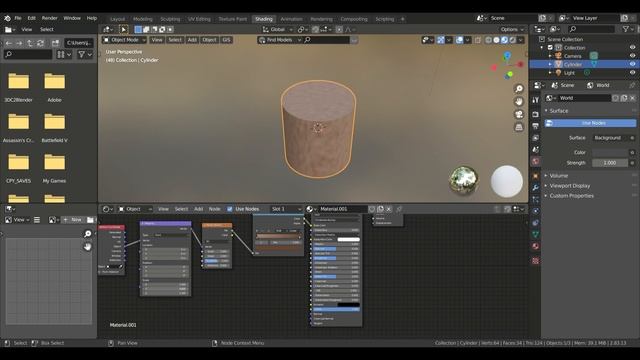
Task: Click the GIS button in viewport header
Action: coord(226,40)
